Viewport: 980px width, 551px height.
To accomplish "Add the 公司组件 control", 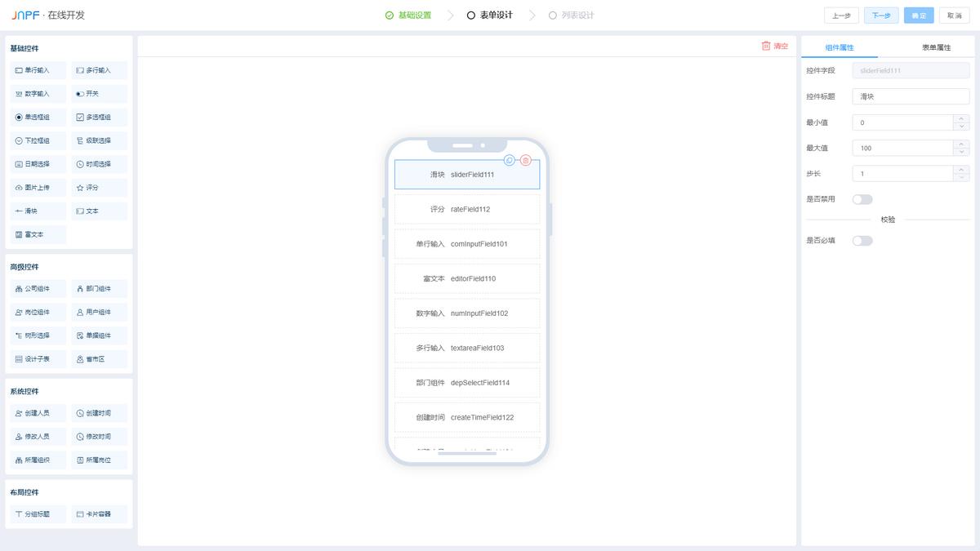I will tap(38, 288).
